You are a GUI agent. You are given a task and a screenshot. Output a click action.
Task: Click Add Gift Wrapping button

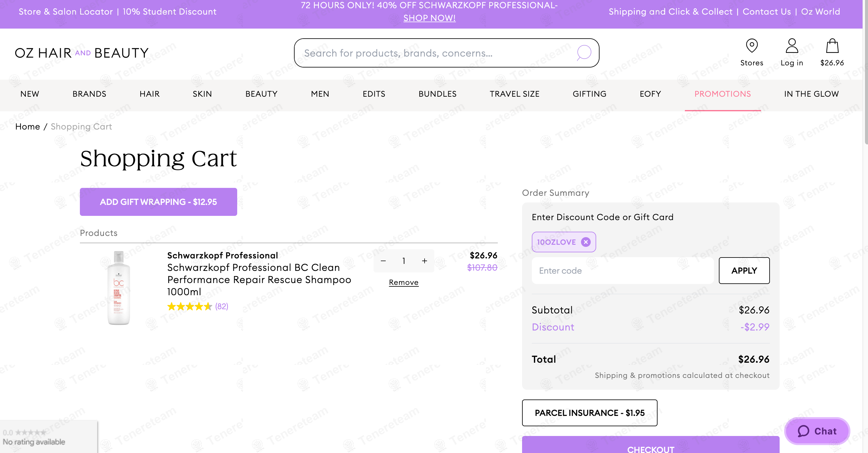(158, 202)
